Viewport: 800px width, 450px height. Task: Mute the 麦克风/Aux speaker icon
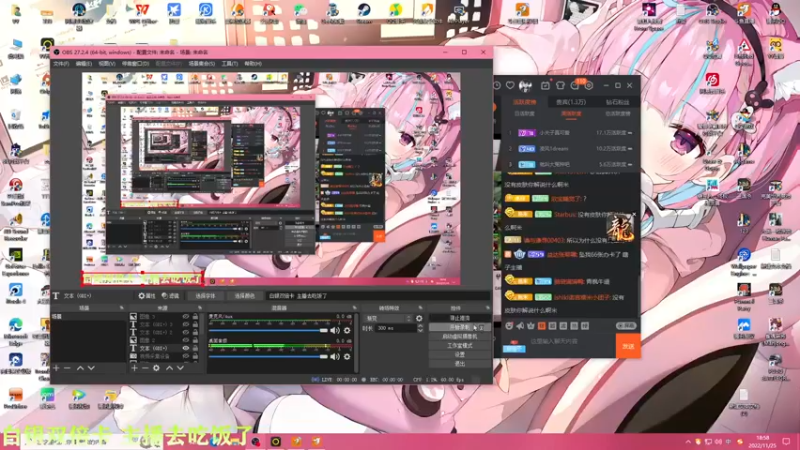pyautogui.click(x=335, y=331)
